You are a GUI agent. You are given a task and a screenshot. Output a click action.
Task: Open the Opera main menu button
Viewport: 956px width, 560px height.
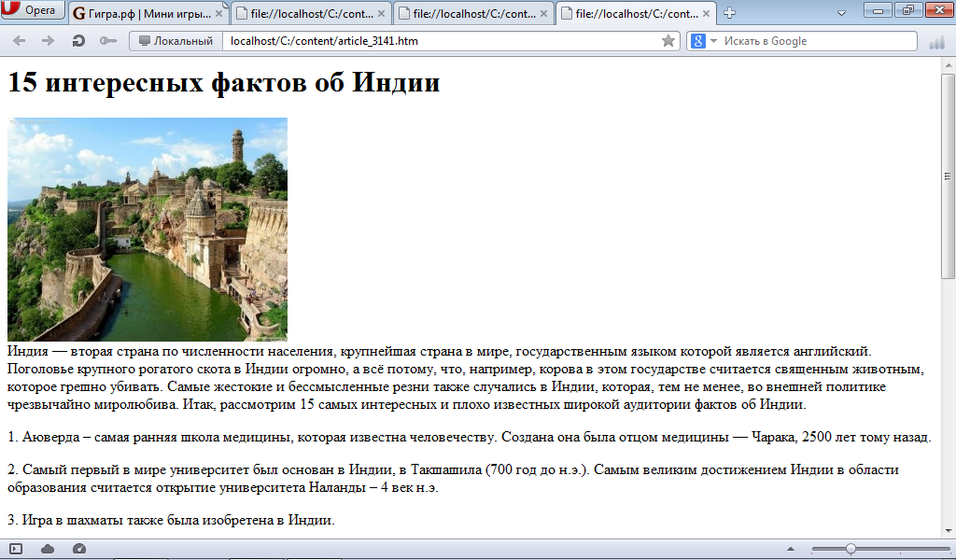pyautogui.click(x=34, y=10)
